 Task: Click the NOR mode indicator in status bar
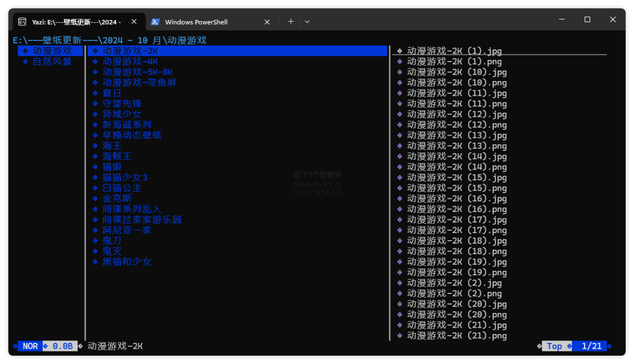point(30,346)
